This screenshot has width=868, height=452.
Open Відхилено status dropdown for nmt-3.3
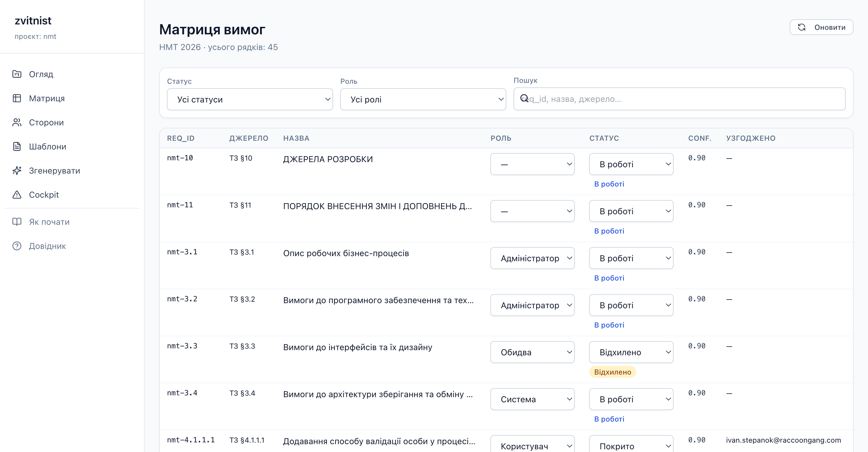[631, 352]
